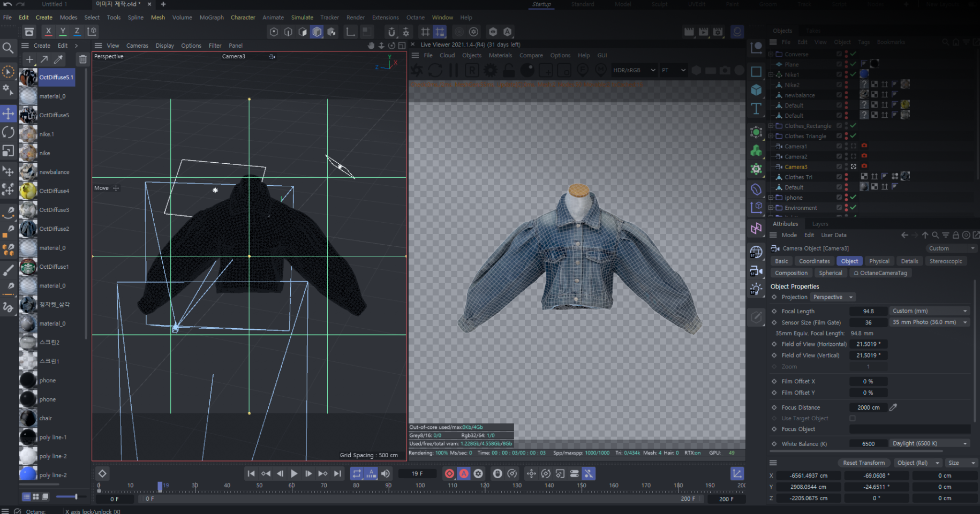Select the OctDiffuse4 material thumbnail

(x=28, y=191)
